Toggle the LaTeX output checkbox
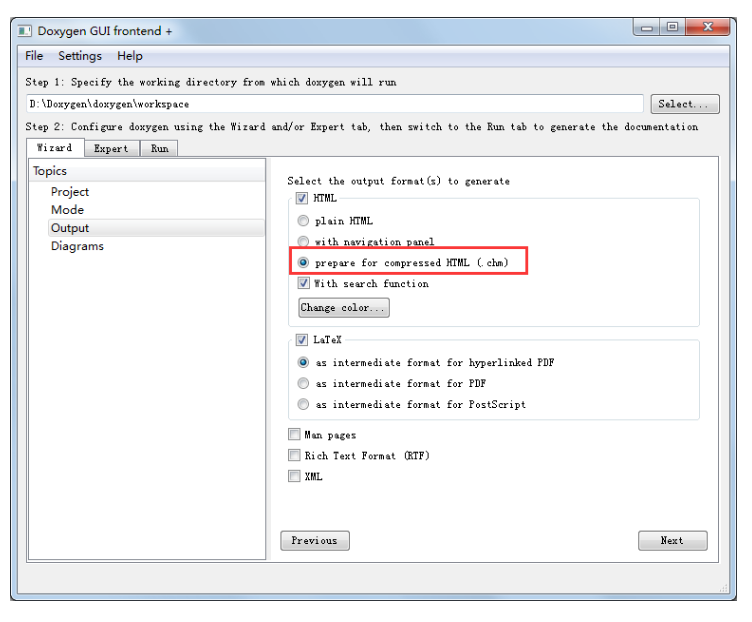The height and width of the screenshot is (622, 752). point(302,340)
